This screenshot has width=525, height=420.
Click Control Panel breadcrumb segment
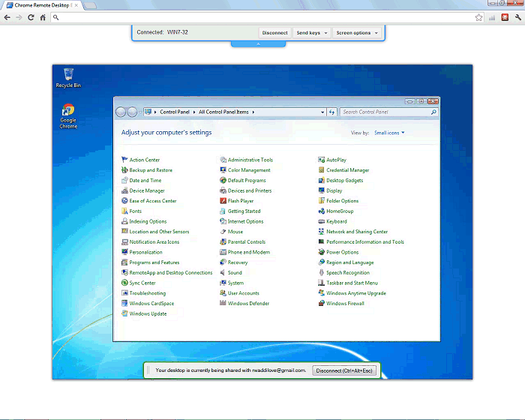click(175, 112)
